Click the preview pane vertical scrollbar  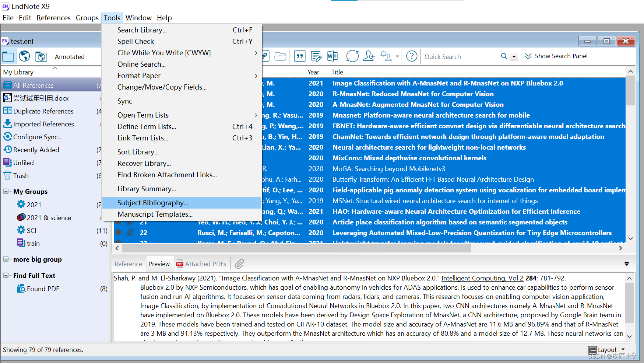coord(629,303)
